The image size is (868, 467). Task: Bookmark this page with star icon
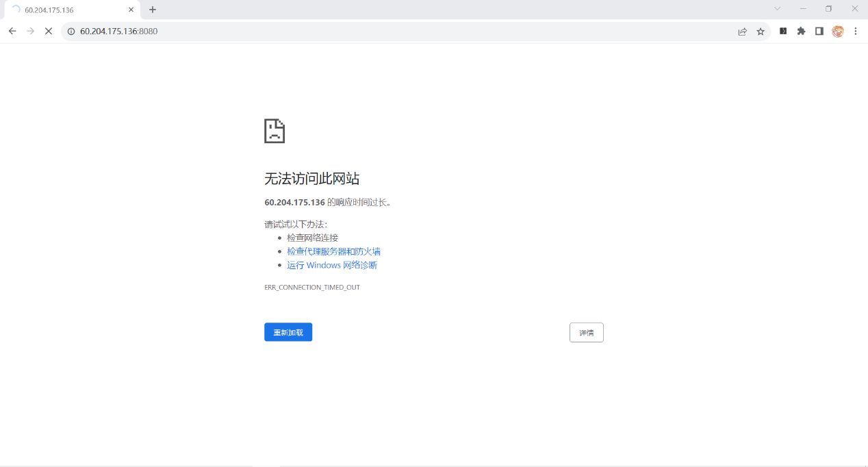click(761, 31)
